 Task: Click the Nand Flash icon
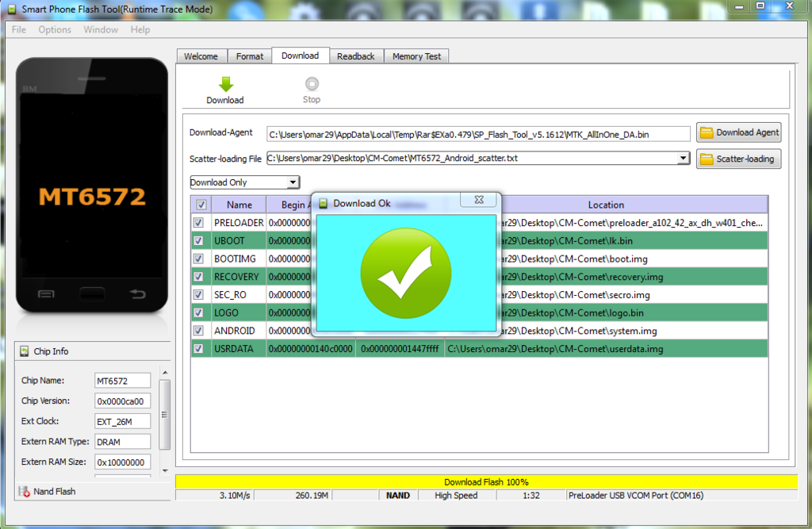pyautogui.click(x=25, y=491)
